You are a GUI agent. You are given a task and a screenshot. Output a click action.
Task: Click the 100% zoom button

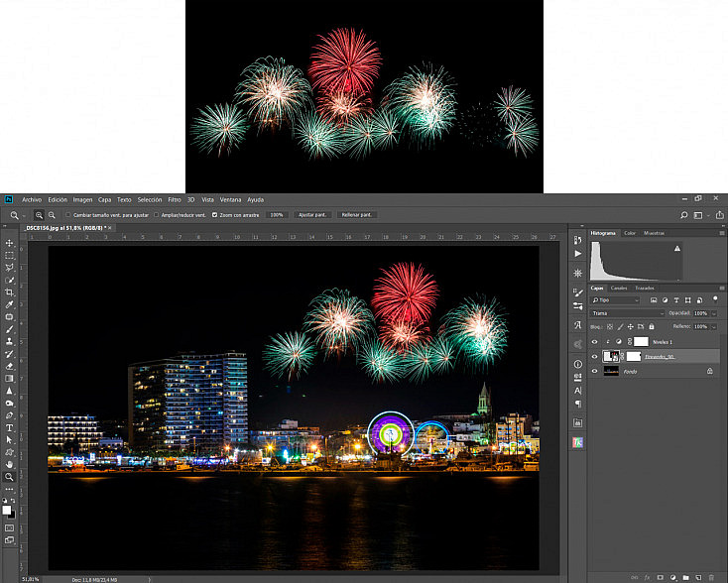click(x=277, y=215)
